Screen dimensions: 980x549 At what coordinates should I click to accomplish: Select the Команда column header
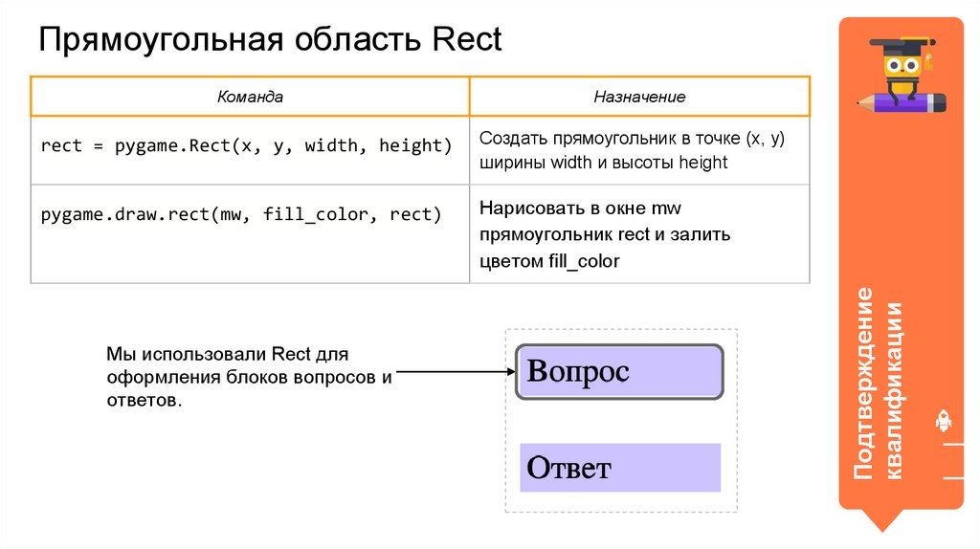[250, 97]
